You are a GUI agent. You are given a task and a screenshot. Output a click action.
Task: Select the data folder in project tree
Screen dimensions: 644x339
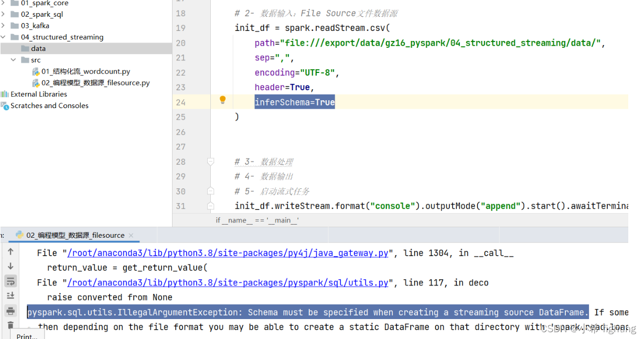click(86, 48)
